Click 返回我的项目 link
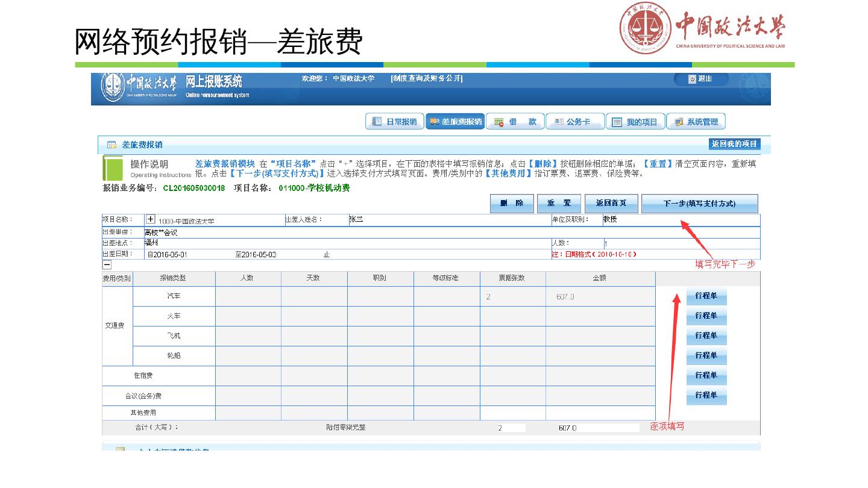The width and height of the screenshot is (868, 488). point(734,144)
